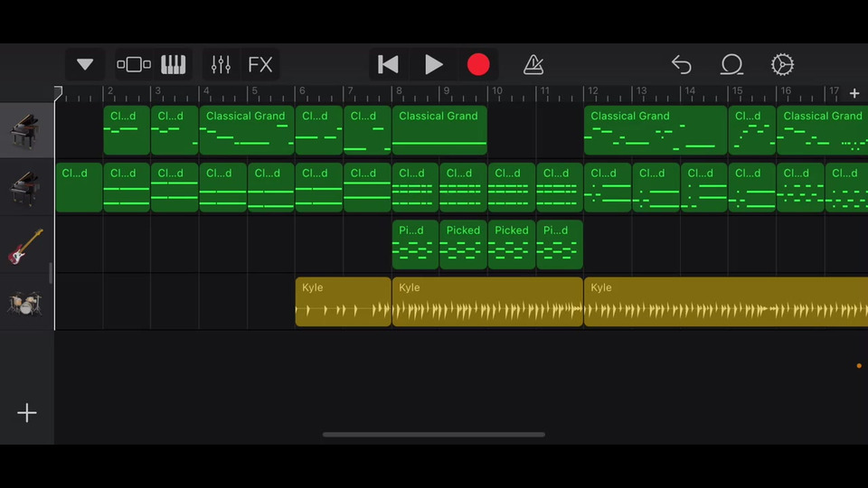Select the first grand piano track header
This screenshot has width=868, height=488.
coord(26,131)
